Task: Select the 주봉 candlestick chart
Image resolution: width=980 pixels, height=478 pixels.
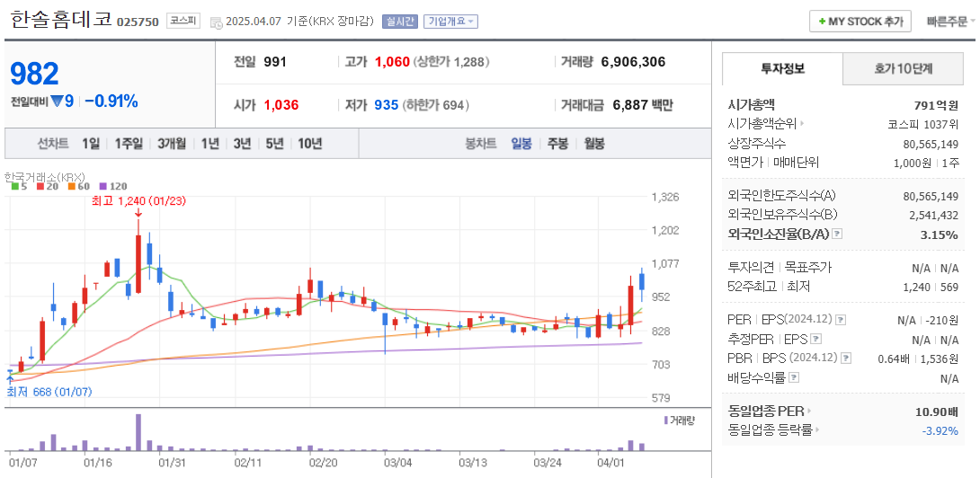Action: coord(557,144)
